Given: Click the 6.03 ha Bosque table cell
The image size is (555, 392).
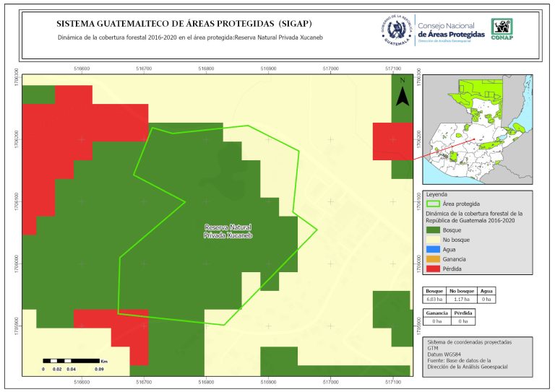Looking at the screenshot, I should click(x=436, y=298).
